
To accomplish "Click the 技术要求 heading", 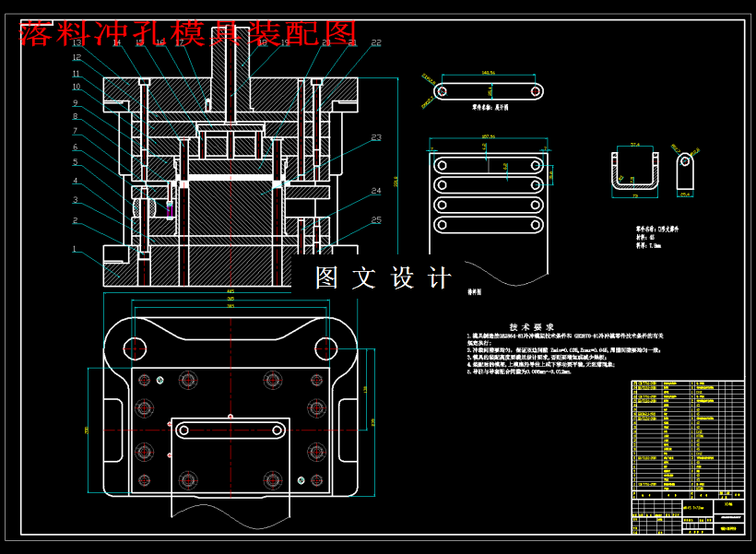I will click(x=531, y=327).
